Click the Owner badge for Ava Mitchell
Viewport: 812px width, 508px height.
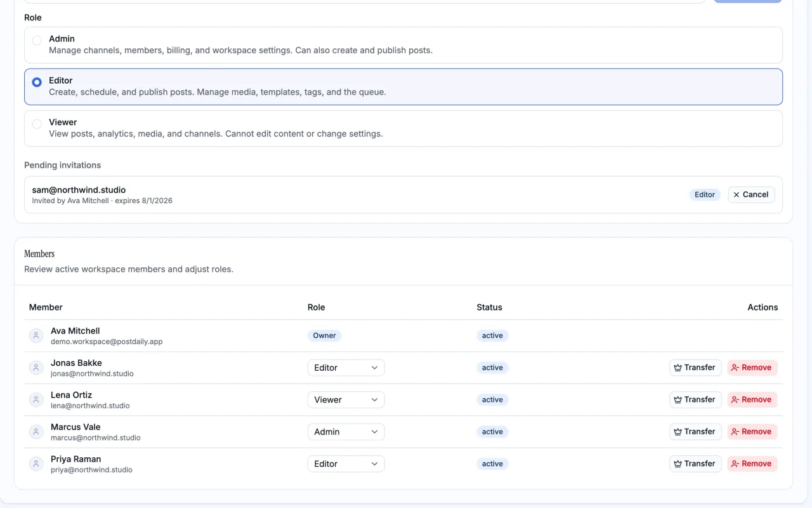(x=324, y=336)
